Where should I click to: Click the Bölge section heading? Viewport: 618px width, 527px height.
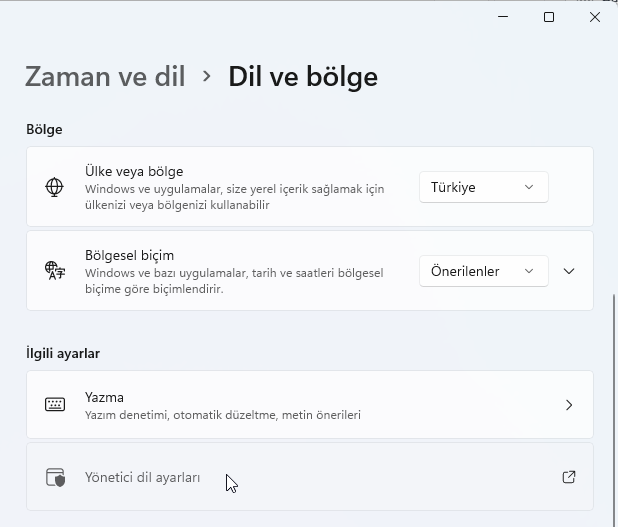pyautogui.click(x=44, y=130)
